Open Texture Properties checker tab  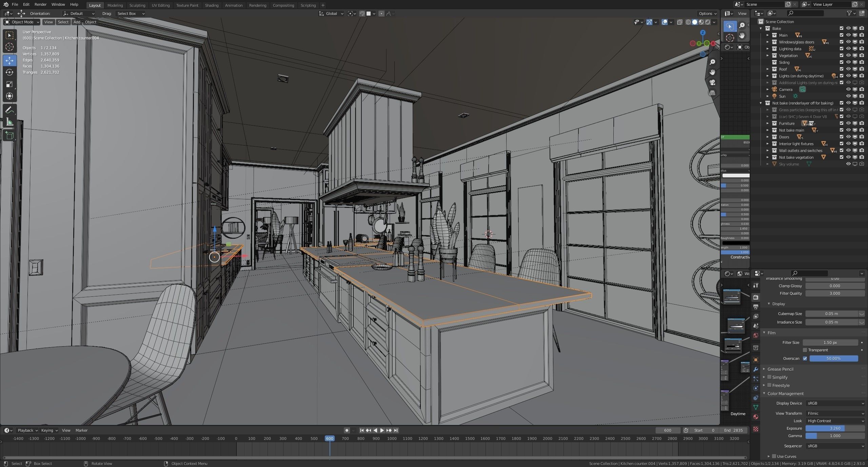tap(756, 429)
